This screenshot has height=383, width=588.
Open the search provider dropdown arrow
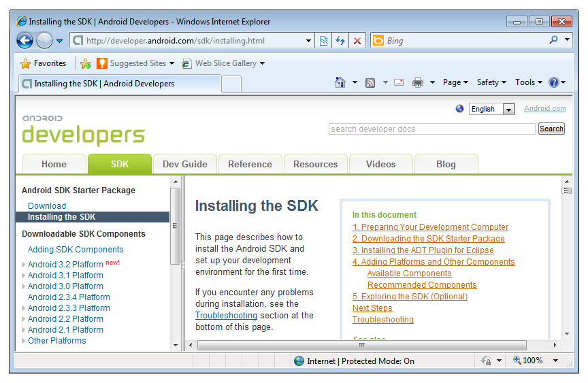click(567, 39)
